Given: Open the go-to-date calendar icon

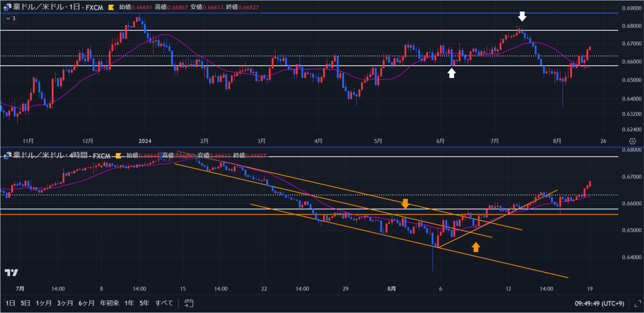Looking at the screenshot, I should (188, 303).
